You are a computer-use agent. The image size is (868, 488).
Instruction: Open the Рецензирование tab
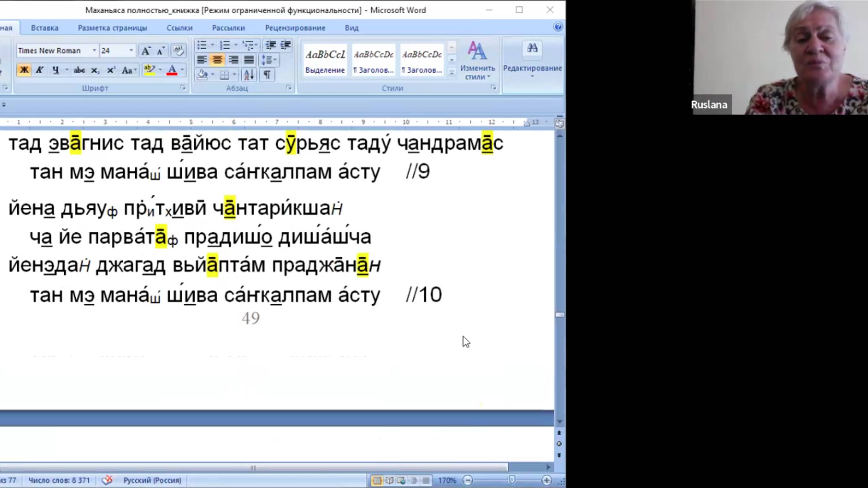coord(295,28)
